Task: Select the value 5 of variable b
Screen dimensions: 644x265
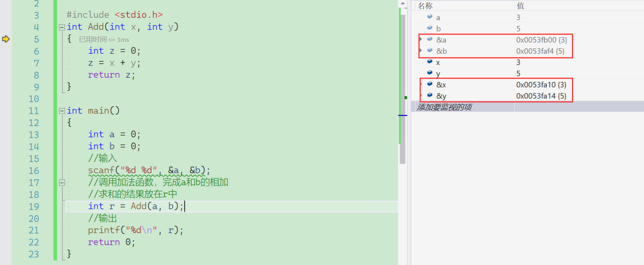Action: (518, 29)
